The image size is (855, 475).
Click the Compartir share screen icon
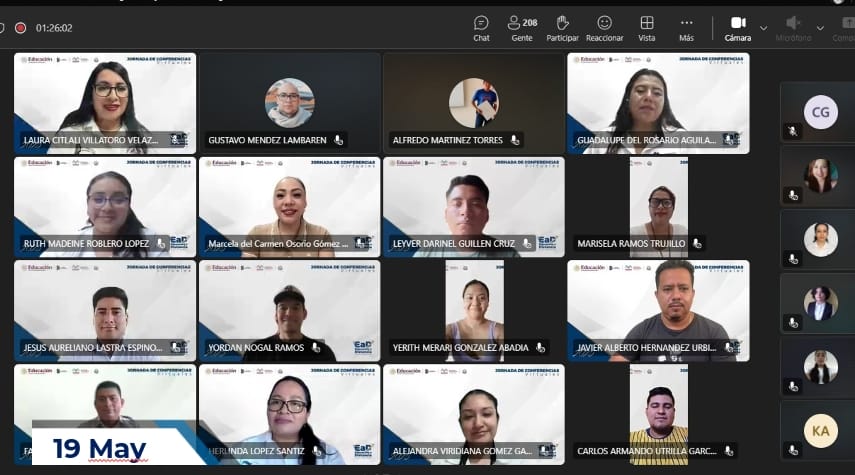coord(847,28)
